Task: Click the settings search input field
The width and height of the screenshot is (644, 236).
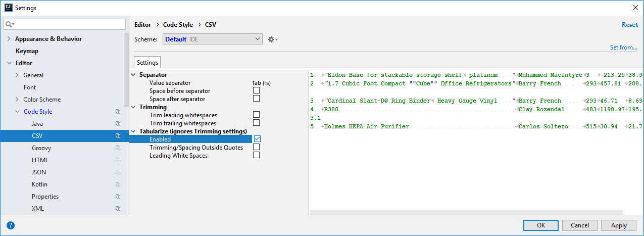Action: click(x=65, y=24)
